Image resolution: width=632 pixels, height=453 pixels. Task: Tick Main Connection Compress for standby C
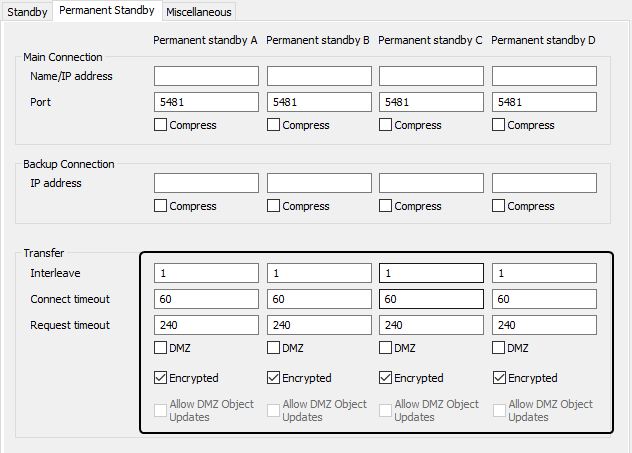pos(386,125)
